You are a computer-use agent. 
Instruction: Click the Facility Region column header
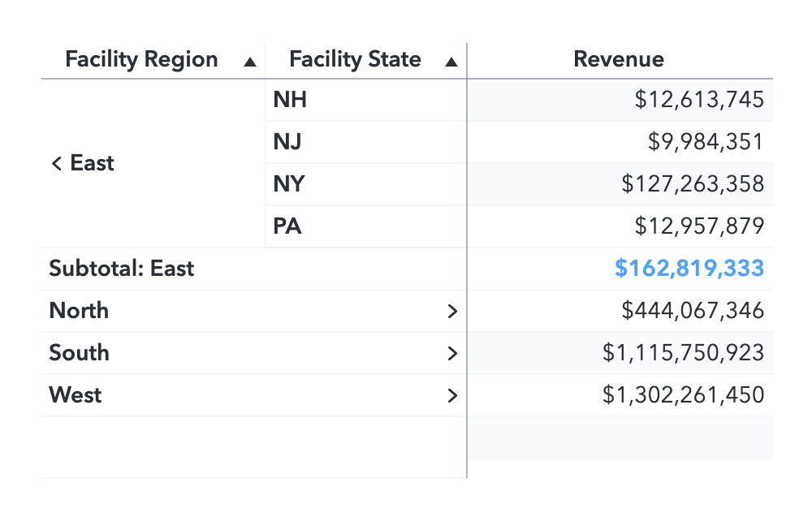click(141, 59)
